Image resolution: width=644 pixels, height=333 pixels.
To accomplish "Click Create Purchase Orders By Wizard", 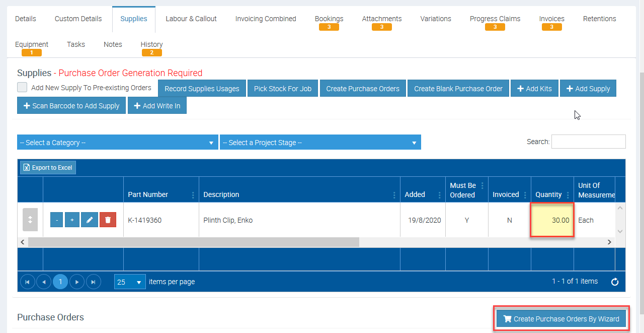I will 561,319.
